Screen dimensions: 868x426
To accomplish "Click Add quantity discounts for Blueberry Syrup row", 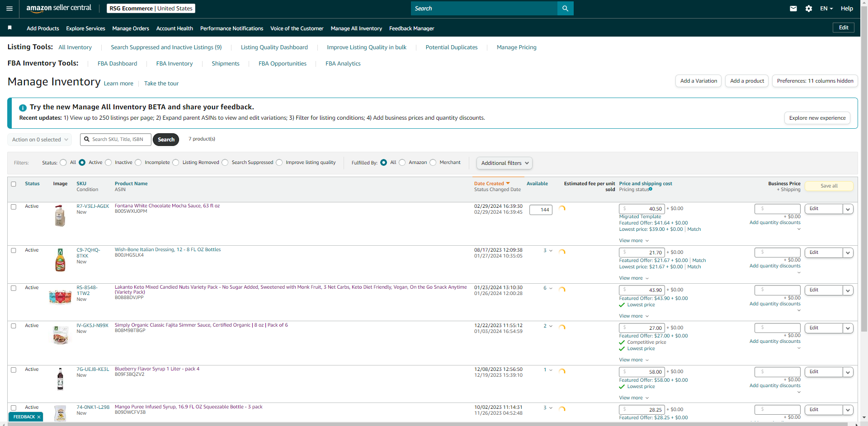I will 775,385.
